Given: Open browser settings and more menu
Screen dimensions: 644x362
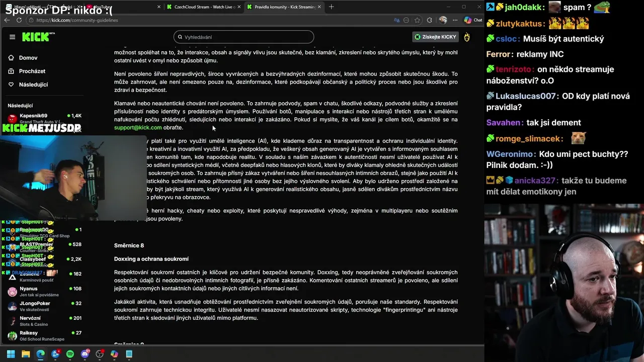Looking at the screenshot, I should coord(454,20).
